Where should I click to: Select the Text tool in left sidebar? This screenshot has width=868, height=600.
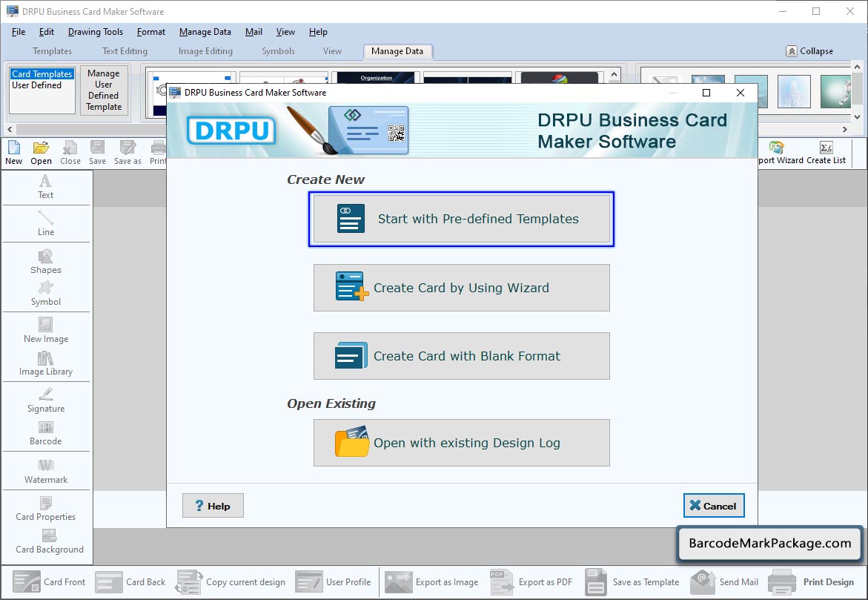45,187
